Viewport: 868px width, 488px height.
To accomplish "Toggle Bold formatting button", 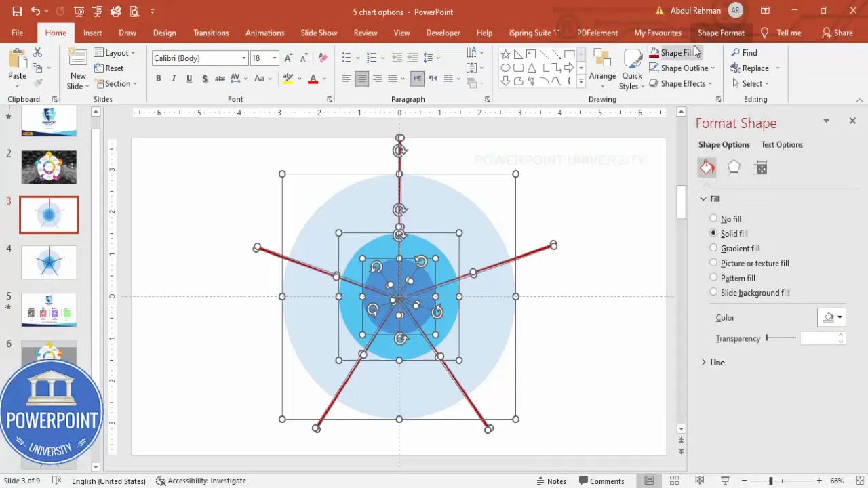I will pos(159,79).
